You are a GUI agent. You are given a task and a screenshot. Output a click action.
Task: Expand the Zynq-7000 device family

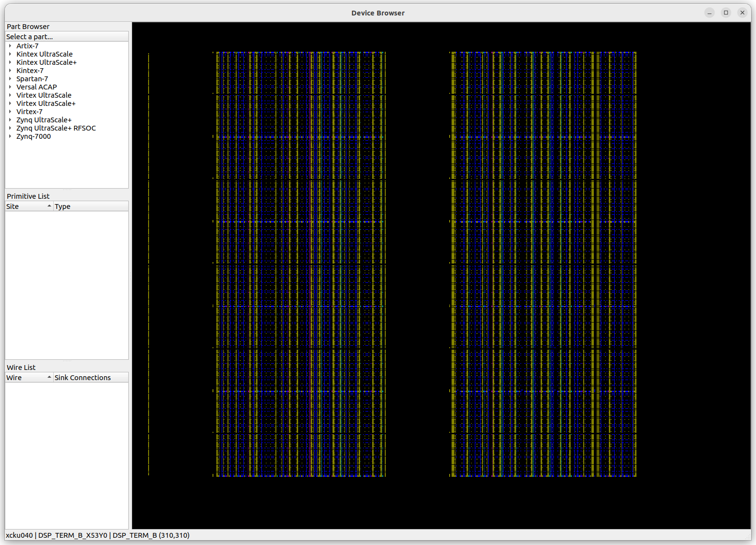tap(10, 136)
